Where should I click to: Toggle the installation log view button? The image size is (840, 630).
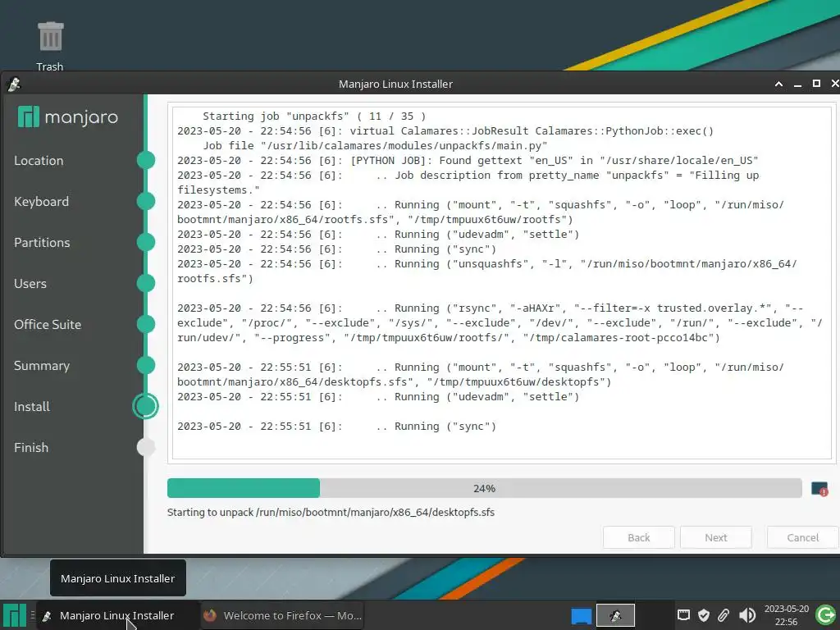point(819,489)
